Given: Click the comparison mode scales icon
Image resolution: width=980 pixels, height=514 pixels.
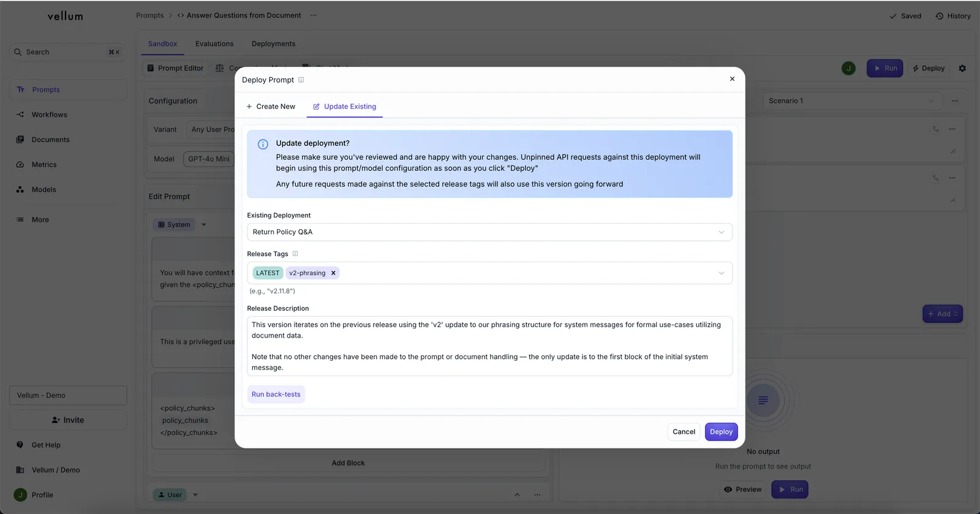Looking at the screenshot, I should [x=219, y=68].
